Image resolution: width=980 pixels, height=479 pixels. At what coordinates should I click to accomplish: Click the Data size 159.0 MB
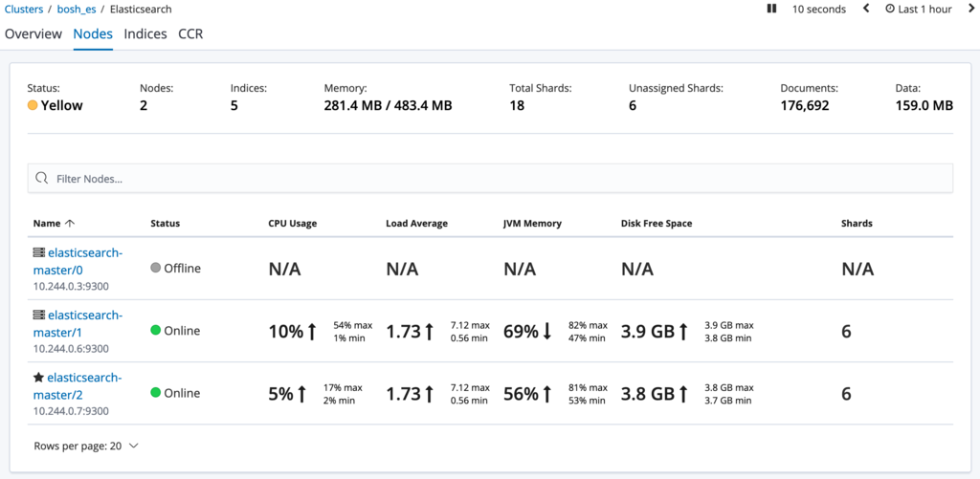tap(924, 105)
